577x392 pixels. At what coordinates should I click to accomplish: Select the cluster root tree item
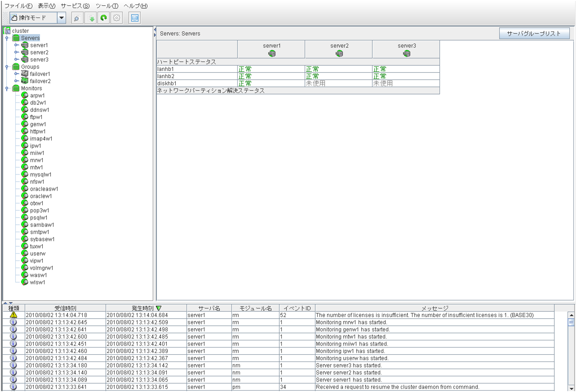click(x=20, y=31)
